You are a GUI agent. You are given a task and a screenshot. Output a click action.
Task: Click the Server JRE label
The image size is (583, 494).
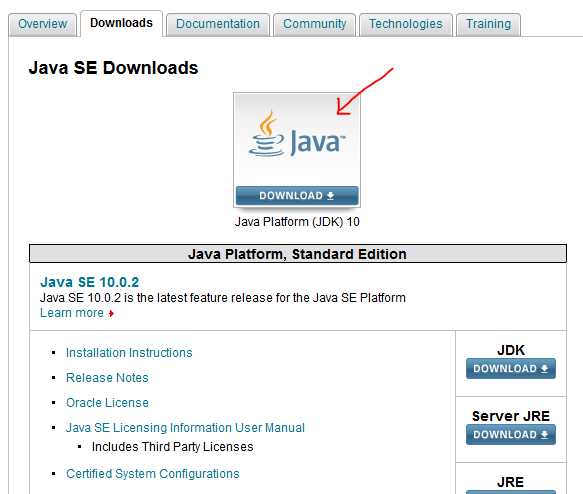click(511, 416)
